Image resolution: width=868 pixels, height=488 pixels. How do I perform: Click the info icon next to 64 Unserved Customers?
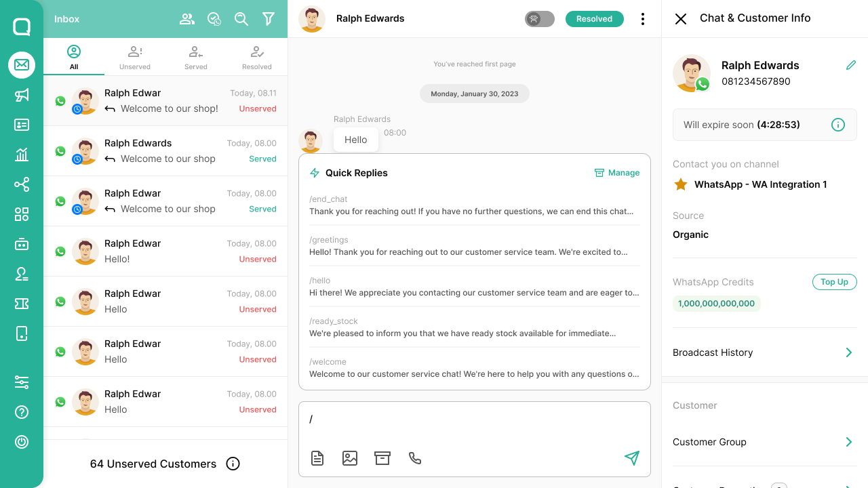(x=233, y=464)
